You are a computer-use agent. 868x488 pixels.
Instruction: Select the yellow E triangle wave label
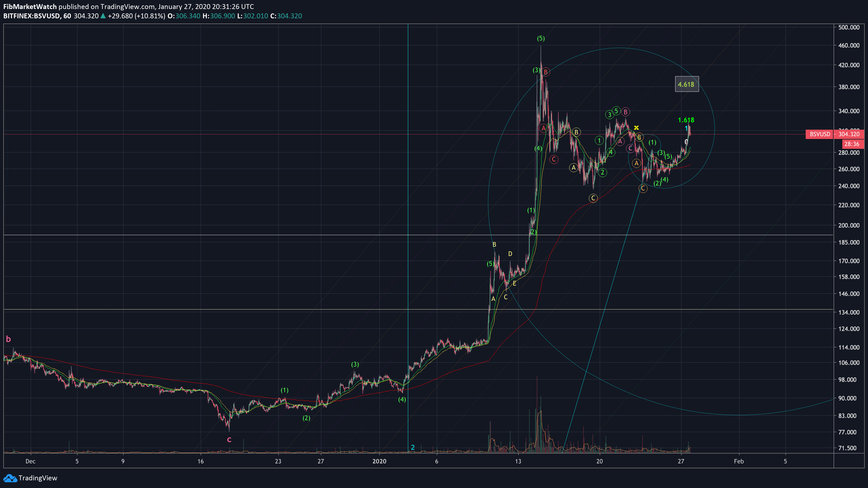click(x=515, y=284)
